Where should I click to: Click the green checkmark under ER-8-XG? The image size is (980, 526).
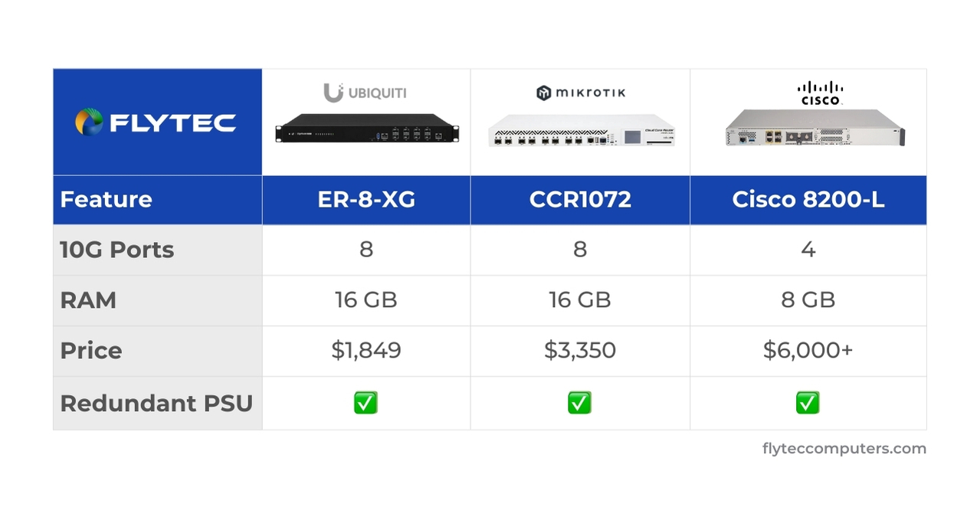point(365,403)
